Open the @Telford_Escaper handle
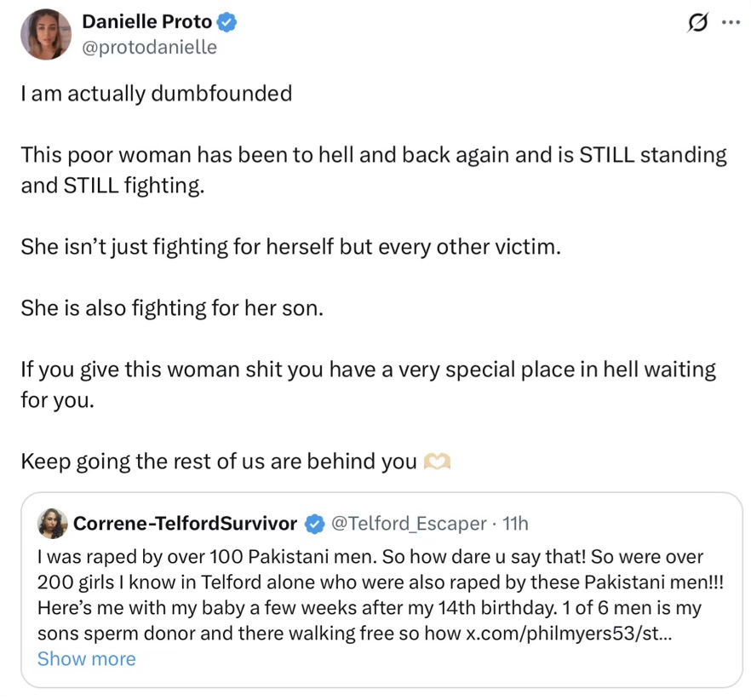Screen dimensions: 751x700 pyautogui.click(x=408, y=523)
